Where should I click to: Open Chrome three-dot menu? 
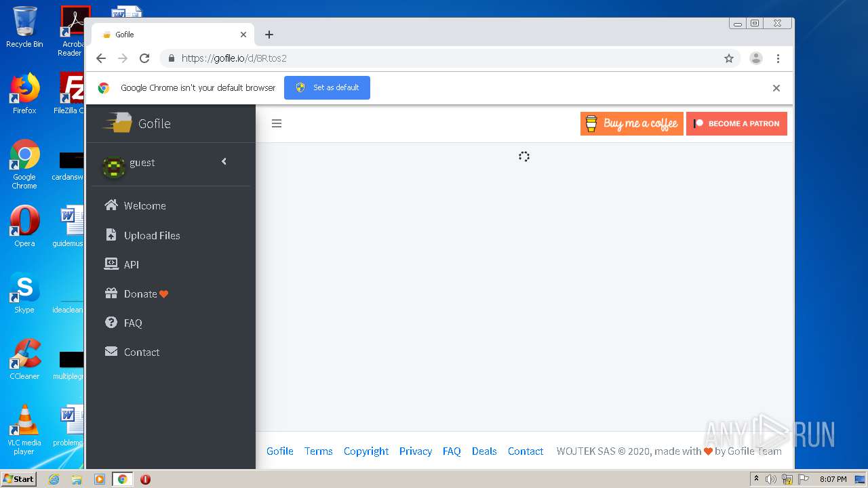(x=778, y=58)
